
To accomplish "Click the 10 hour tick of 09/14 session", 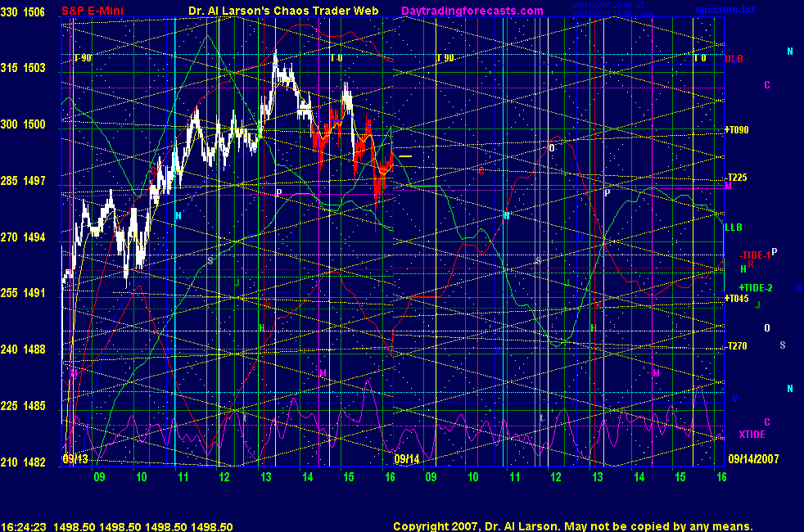I will [x=472, y=477].
